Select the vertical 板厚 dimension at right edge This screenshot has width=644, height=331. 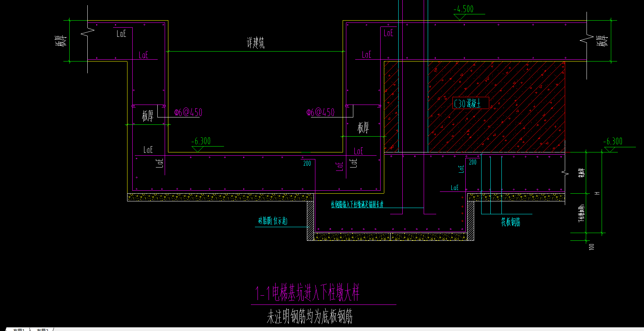coord(602,41)
